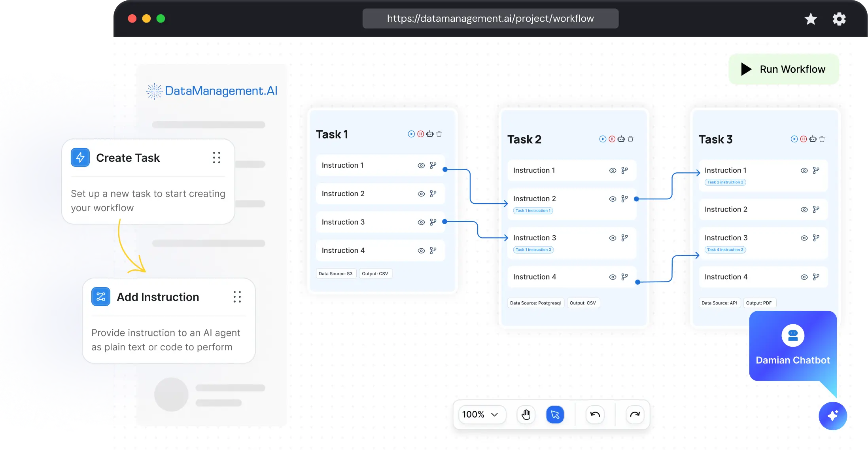Open the sparkle AI assistant button
The height and width of the screenshot is (450, 868).
pos(832,416)
